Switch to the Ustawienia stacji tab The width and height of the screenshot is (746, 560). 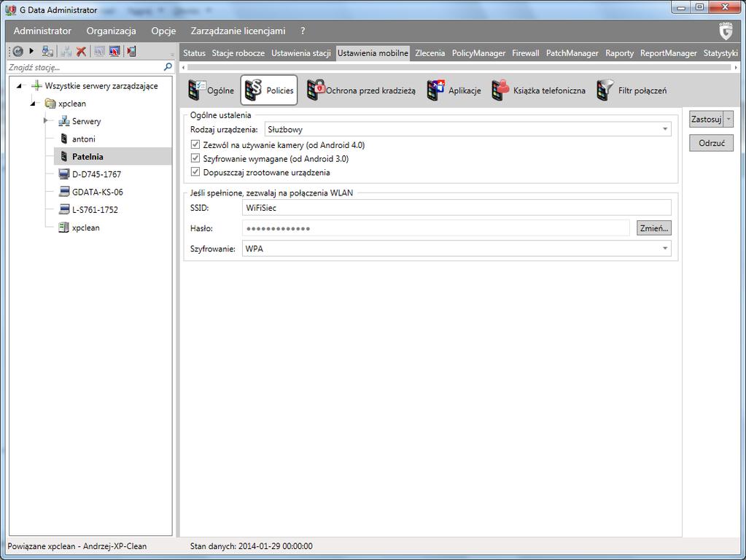(300, 52)
